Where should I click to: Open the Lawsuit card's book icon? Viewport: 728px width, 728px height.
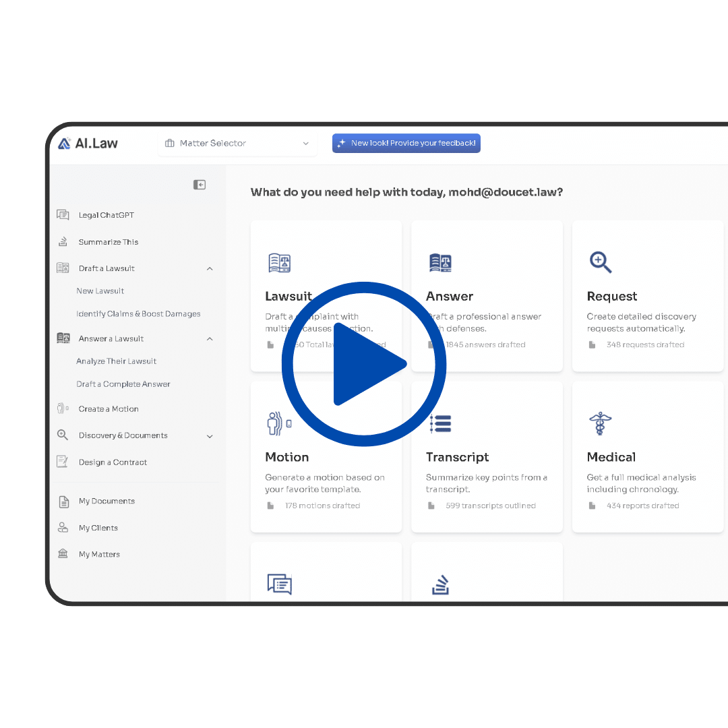(x=279, y=263)
